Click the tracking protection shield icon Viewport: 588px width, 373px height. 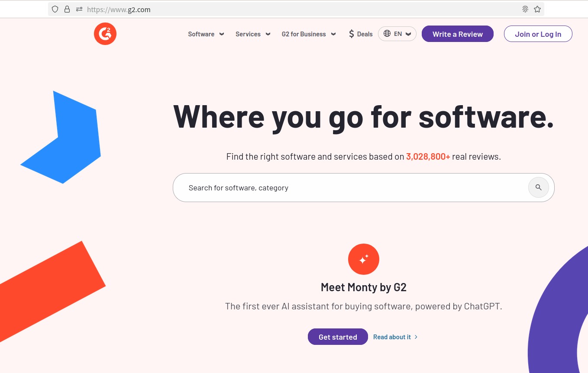tap(55, 9)
